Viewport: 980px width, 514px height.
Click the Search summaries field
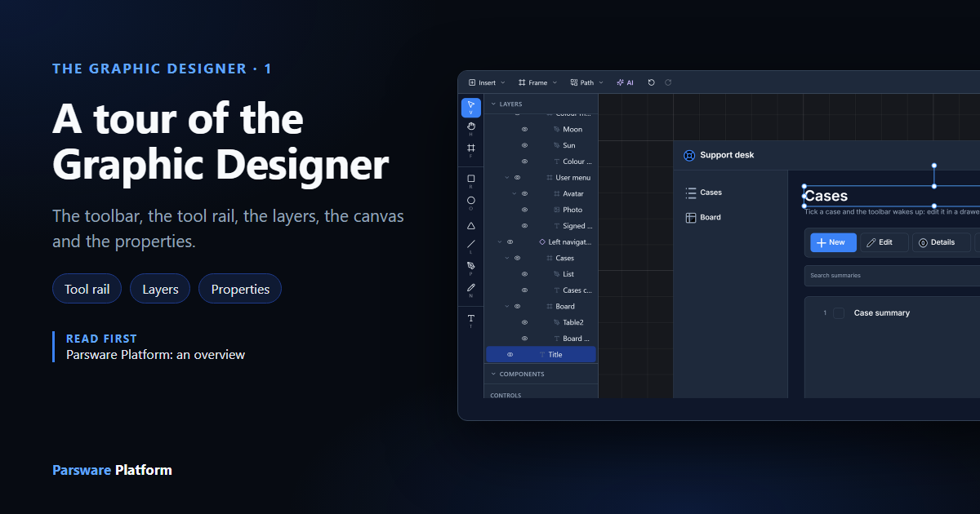coord(892,276)
